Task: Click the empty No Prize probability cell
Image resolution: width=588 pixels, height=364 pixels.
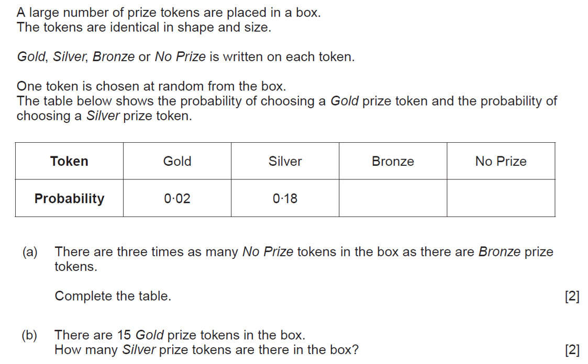Action: (501, 198)
